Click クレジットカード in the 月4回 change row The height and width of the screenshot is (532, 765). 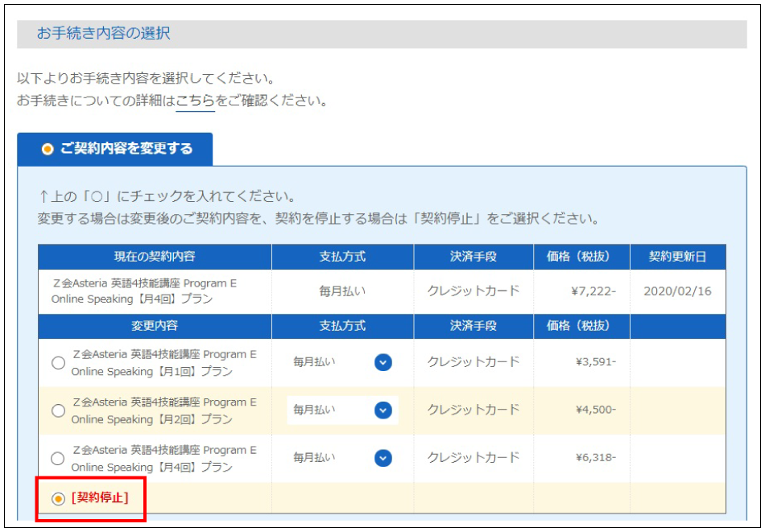(473, 457)
